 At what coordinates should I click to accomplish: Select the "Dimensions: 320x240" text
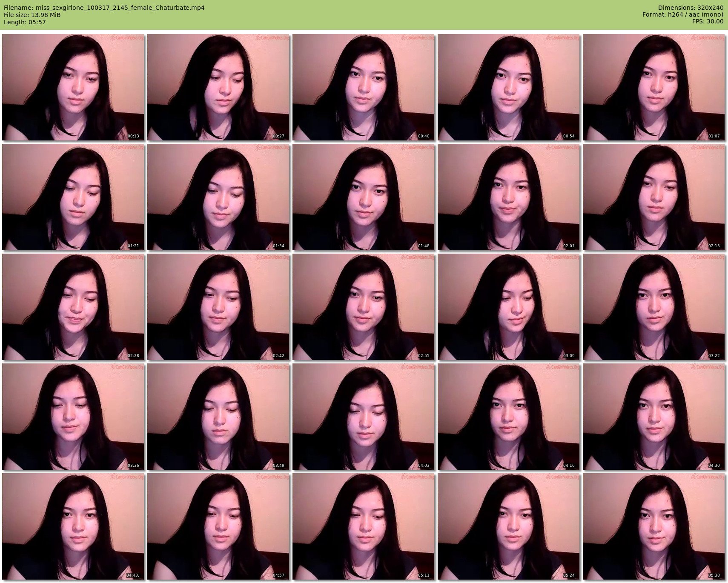pos(691,8)
